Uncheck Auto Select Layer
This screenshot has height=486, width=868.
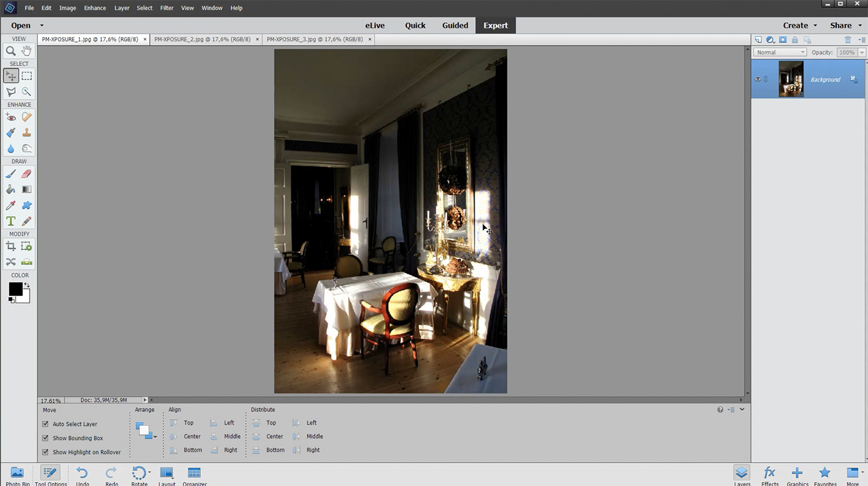[x=45, y=424]
